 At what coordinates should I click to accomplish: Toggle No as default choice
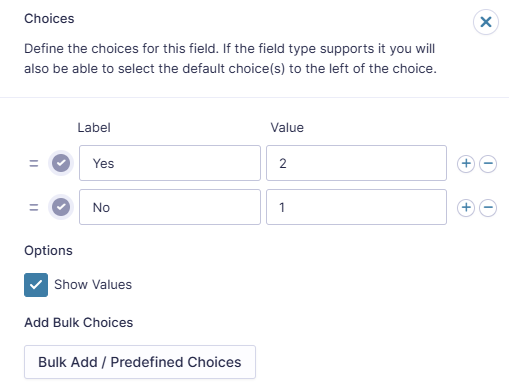click(61, 207)
